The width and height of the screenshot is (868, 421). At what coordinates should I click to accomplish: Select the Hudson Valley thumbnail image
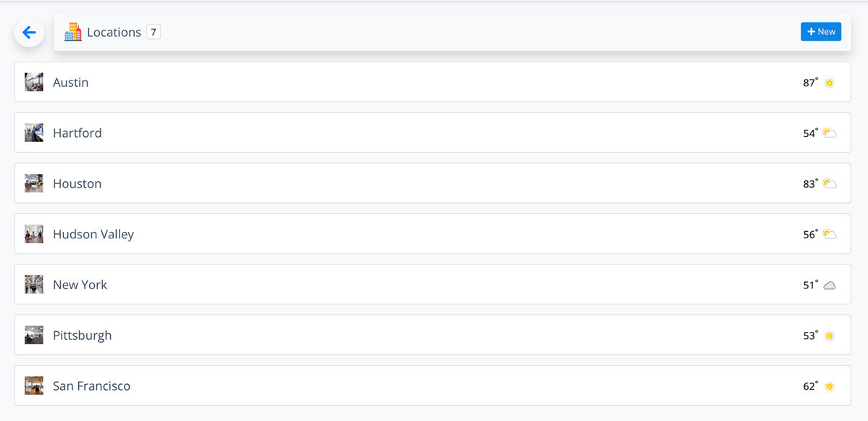(34, 234)
